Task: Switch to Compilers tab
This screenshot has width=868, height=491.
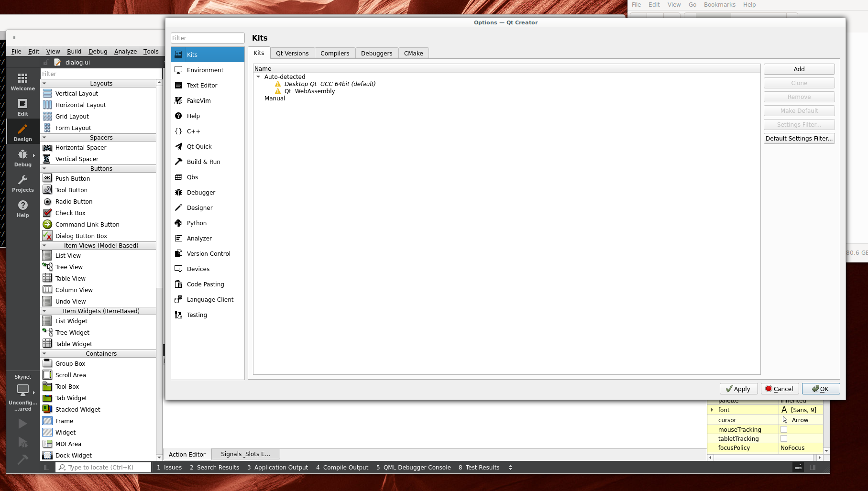Action: (x=335, y=53)
